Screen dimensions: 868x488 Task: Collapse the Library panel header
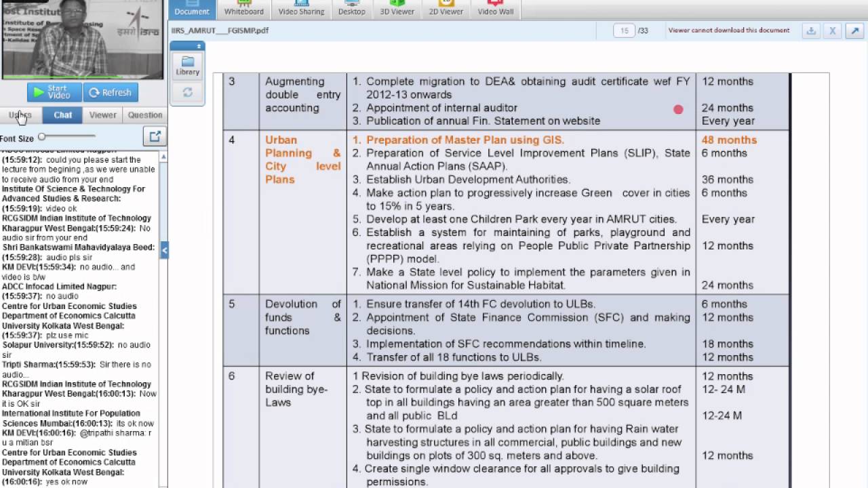pos(187,46)
